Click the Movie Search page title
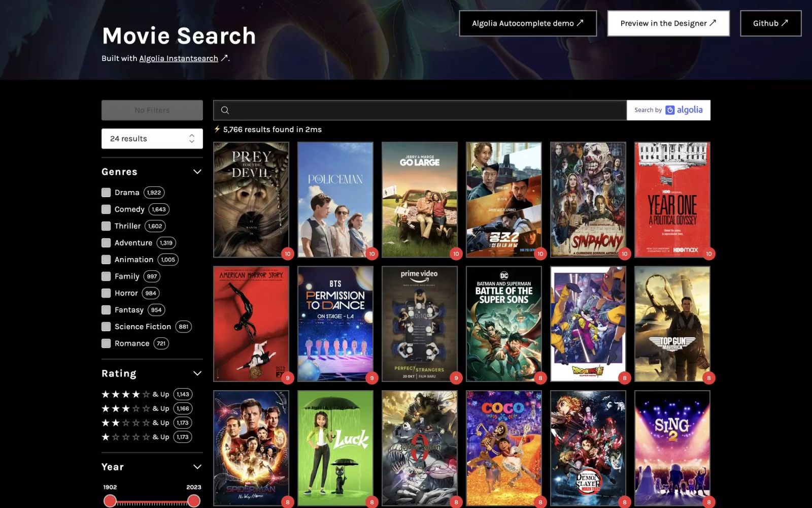The height and width of the screenshot is (508, 812). [x=179, y=36]
